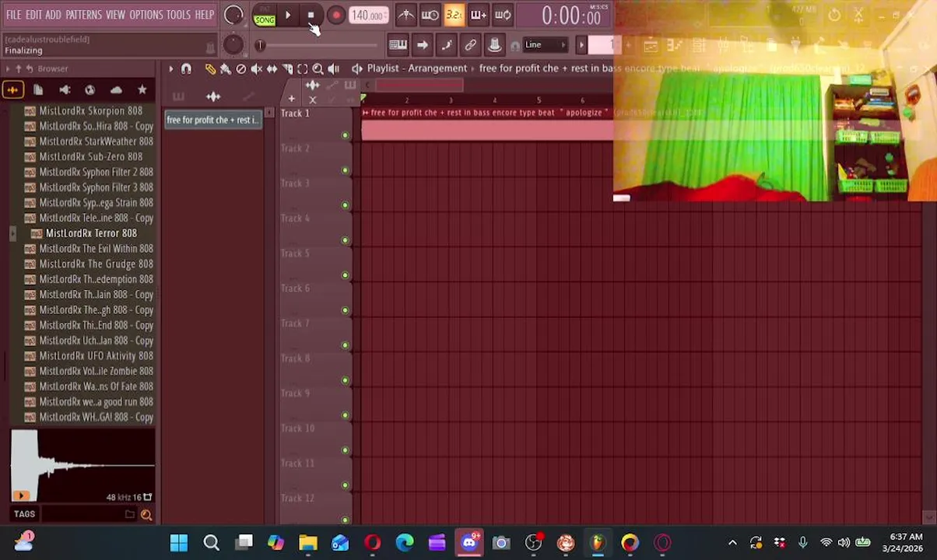Select MistLordRx Skorpion 808 sample

tap(90, 111)
